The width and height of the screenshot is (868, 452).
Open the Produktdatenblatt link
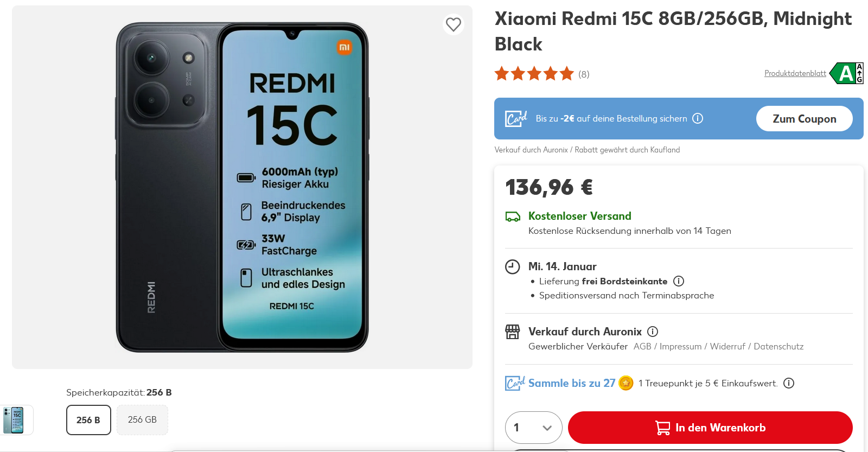click(795, 73)
